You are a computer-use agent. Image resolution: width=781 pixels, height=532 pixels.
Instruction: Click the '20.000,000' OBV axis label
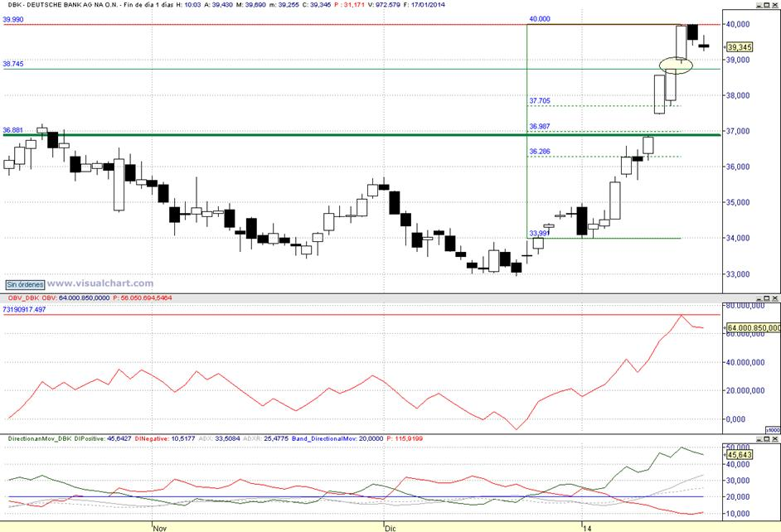[745, 390]
